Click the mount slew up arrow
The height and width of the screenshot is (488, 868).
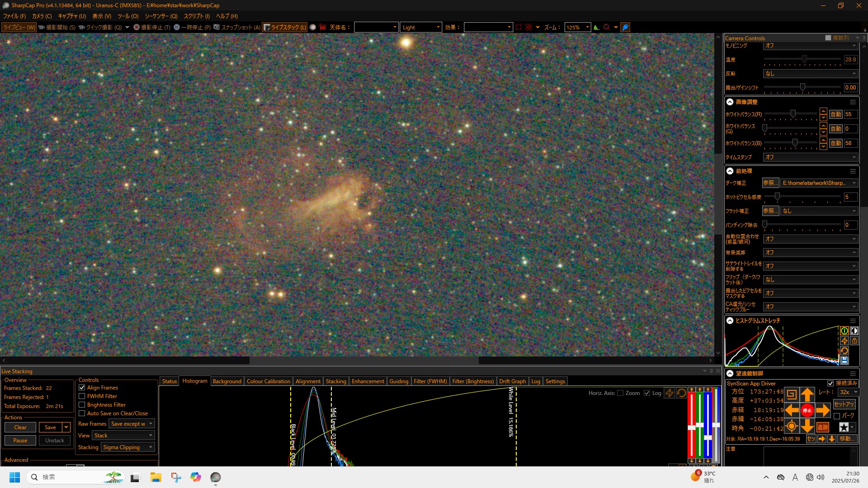point(807,395)
